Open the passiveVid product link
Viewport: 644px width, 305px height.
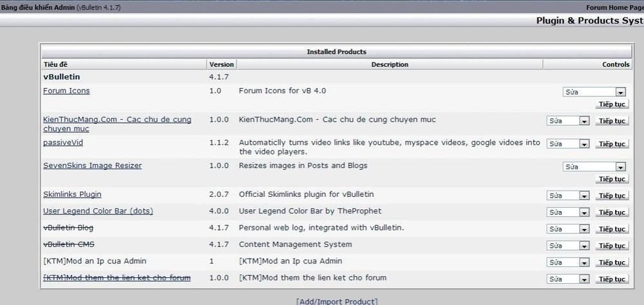click(x=63, y=143)
